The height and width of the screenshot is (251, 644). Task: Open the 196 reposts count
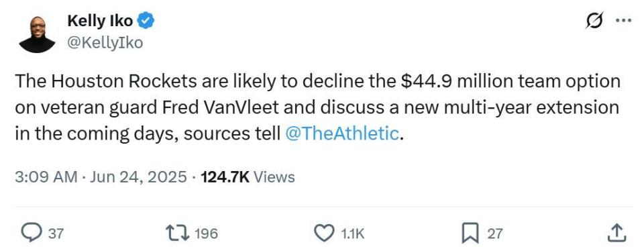point(206,234)
